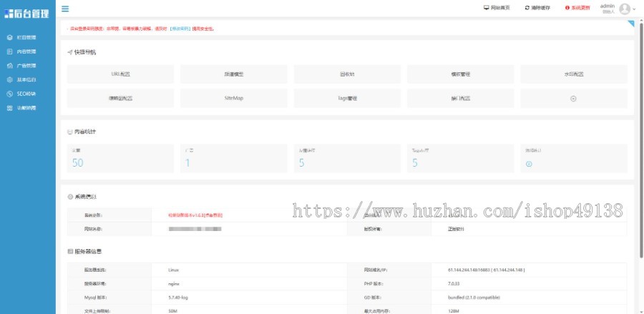Visit 网站首页 from the top bar
The width and height of the screenshot is (644, 314).
pos(497,8)
